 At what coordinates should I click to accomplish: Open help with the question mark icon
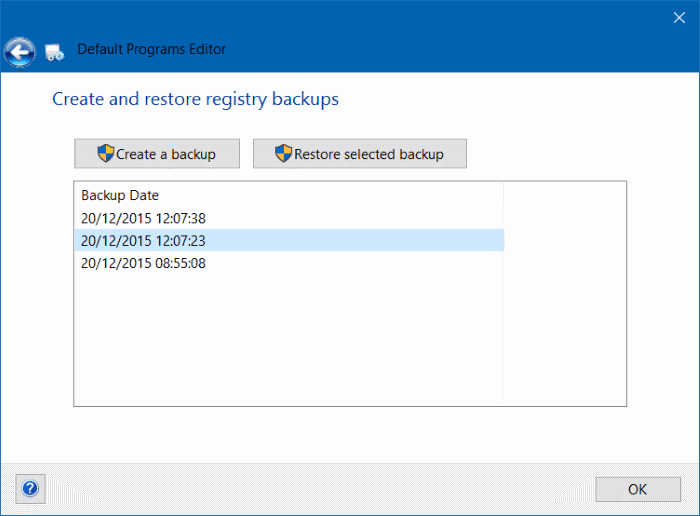30,489
